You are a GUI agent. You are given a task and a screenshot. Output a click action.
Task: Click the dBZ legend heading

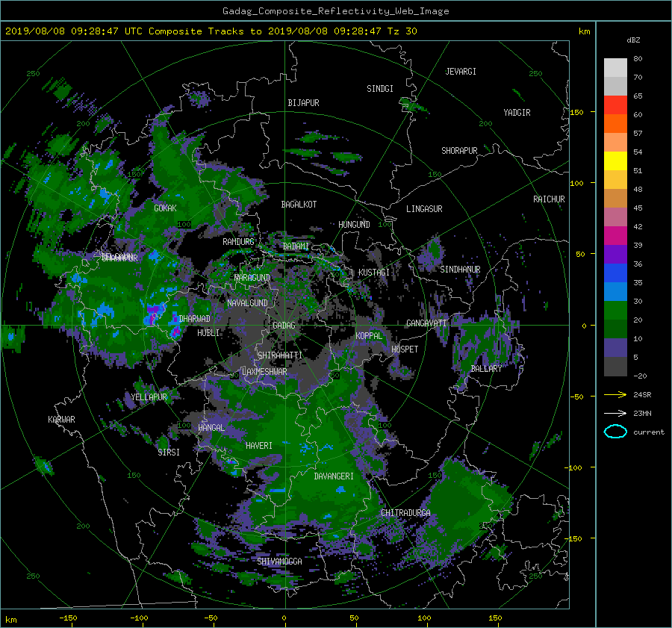pos(633,40)
